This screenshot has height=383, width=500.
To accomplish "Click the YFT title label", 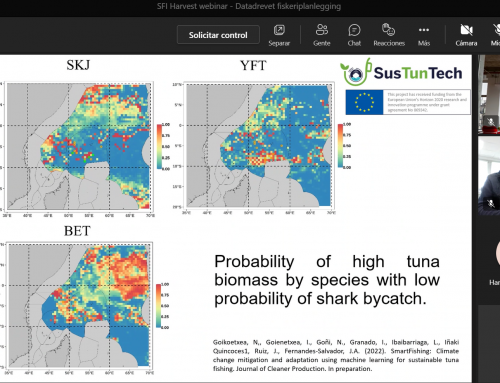I will click(x=253, y=65).
